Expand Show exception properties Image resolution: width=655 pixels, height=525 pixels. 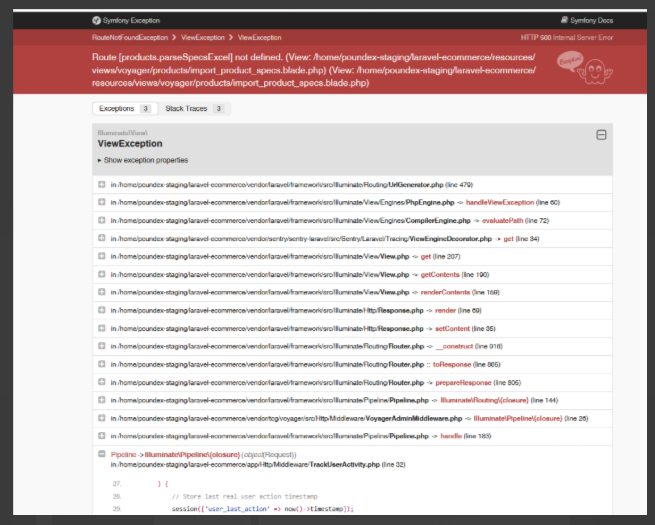tap(142, 160)
